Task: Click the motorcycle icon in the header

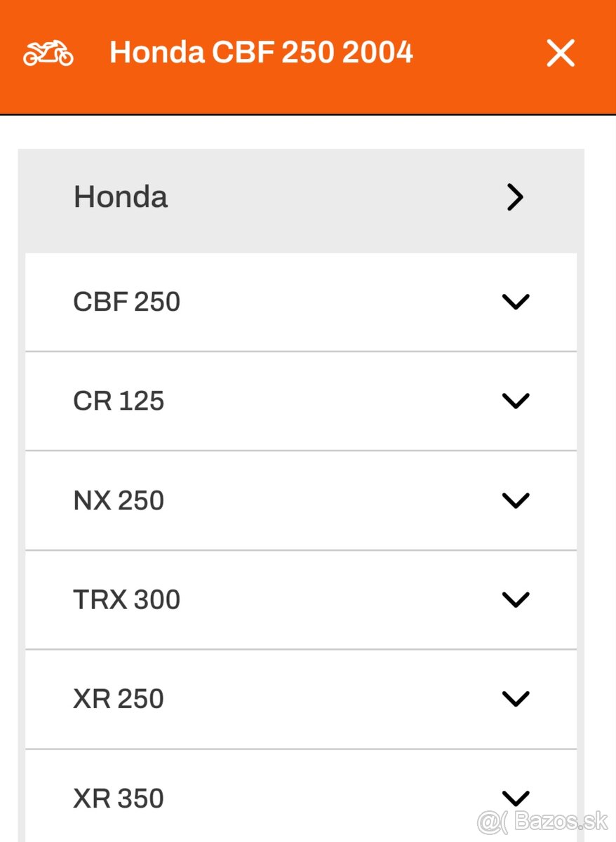Action: 48,53
